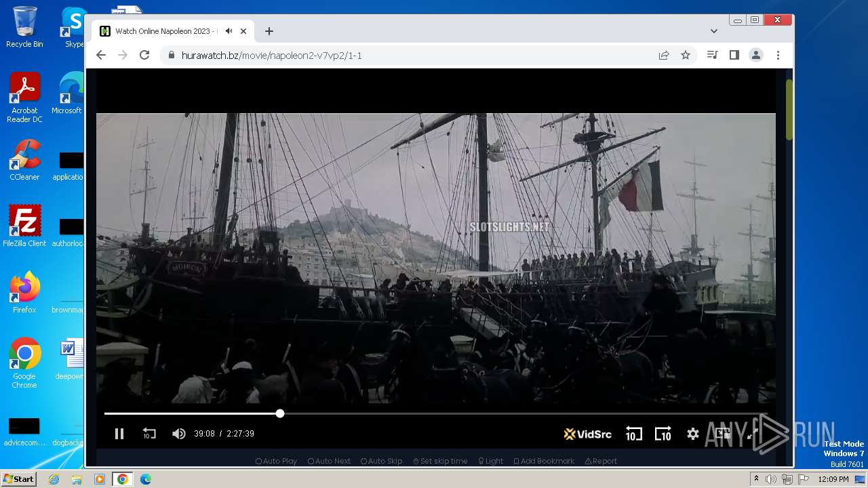
Task: Select the Watch Online Napoleon 2023 tab
Action: (173, 31)
